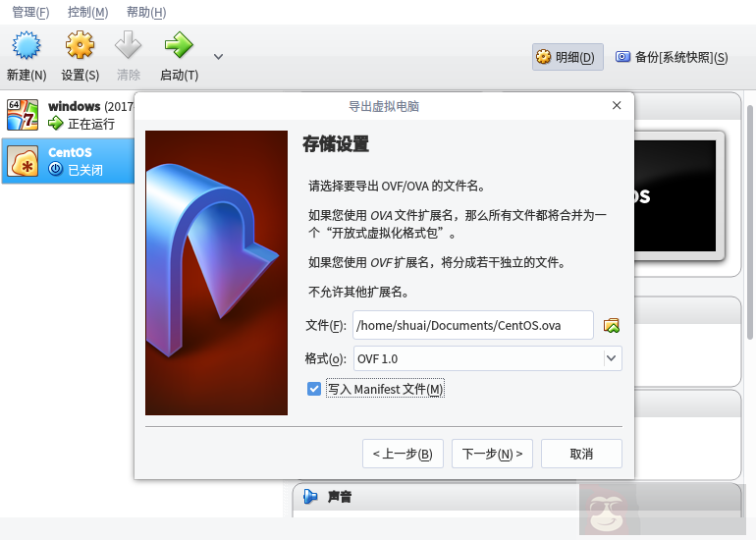
Task: Click the Cancel (取消) button
Action: pos(581,454)
